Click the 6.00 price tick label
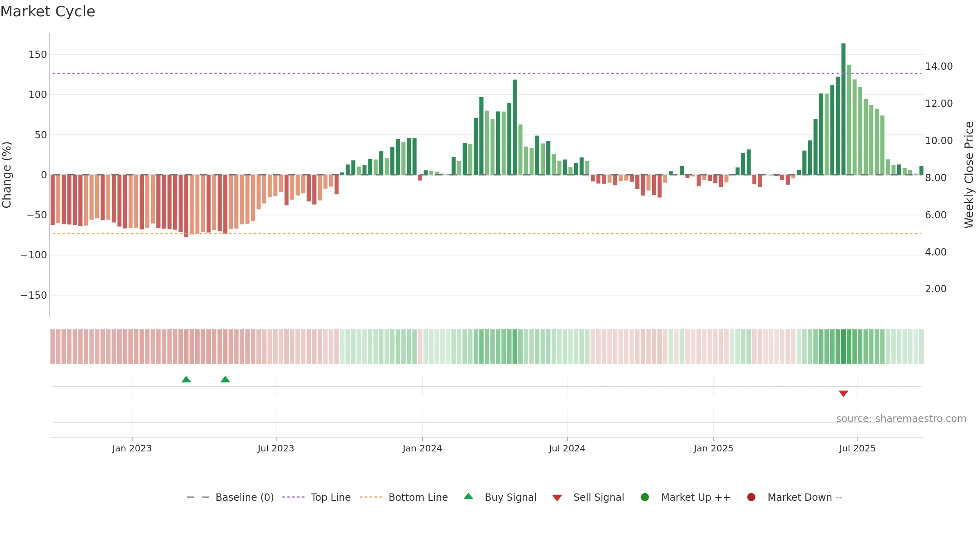This screenshot has width=980, height=551. click(935, 215)
